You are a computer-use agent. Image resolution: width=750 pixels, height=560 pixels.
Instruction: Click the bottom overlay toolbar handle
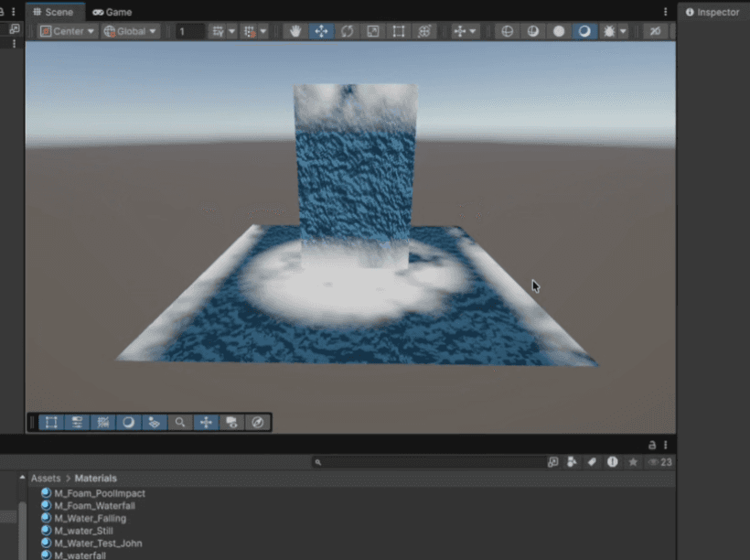pyautogui.click(x=33, y=422)
